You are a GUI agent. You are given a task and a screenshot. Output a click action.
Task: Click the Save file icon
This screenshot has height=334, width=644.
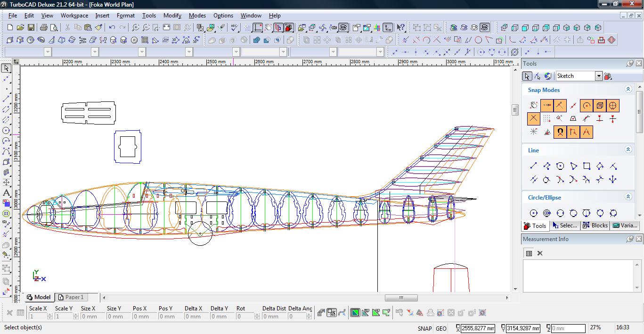[31, 28]
